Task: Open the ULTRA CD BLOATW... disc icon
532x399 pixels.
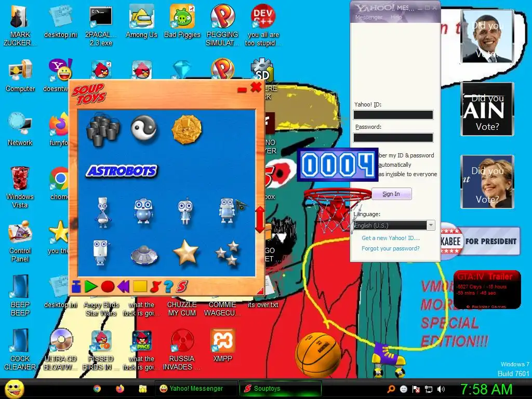Action: click(x=60, y=350)
